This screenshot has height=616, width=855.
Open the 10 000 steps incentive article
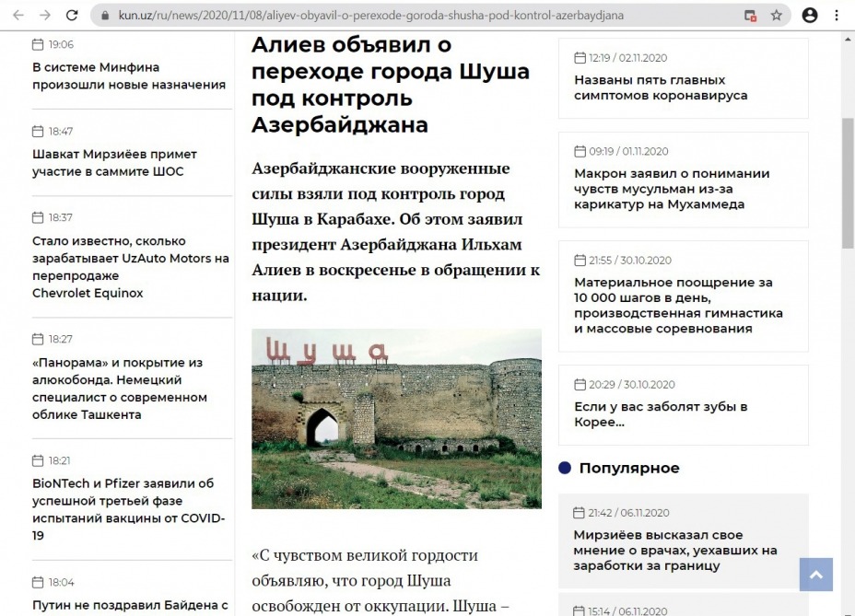pos(678,305)
